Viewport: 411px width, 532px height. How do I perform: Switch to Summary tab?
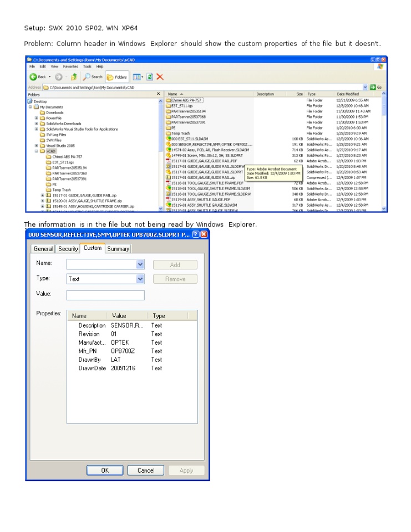(118, 249)
